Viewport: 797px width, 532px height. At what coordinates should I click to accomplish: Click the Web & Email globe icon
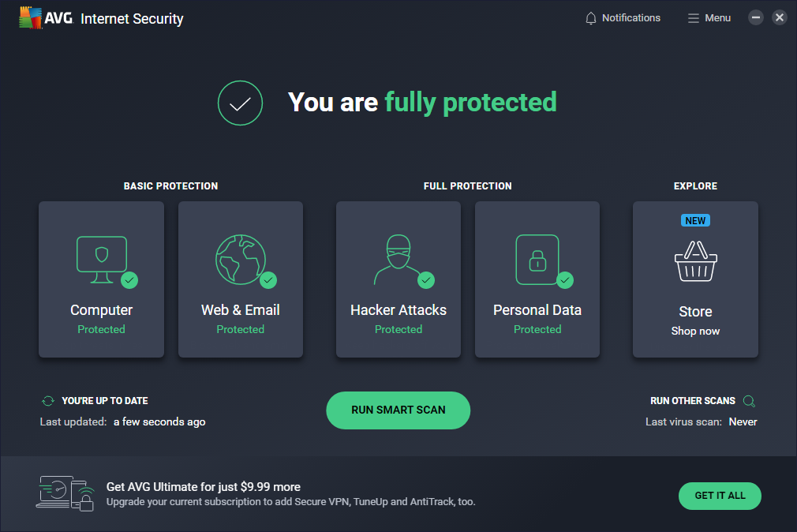[240, 259]
